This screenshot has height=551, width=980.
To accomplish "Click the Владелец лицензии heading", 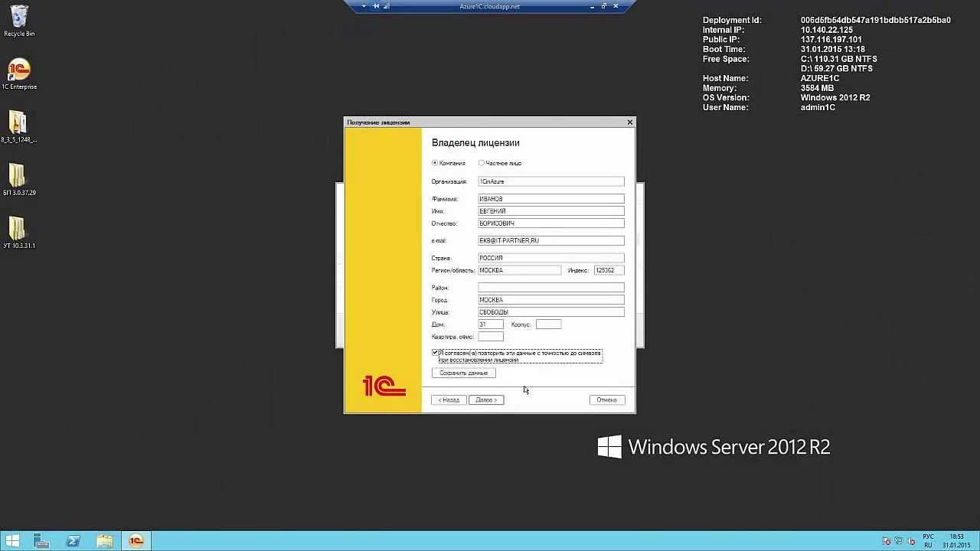I will (x=475, y=142).
